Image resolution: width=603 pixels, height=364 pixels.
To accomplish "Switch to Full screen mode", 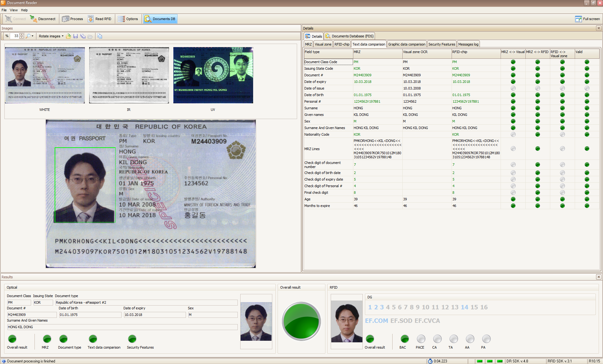I will [x=587, y=19].
